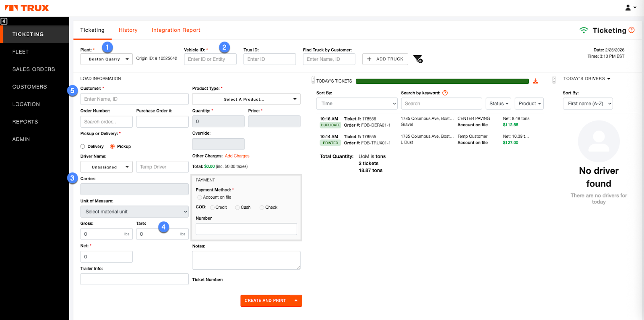Click the Add Charges link
Screen dimensions: 644x320
(x=237, y=156)
